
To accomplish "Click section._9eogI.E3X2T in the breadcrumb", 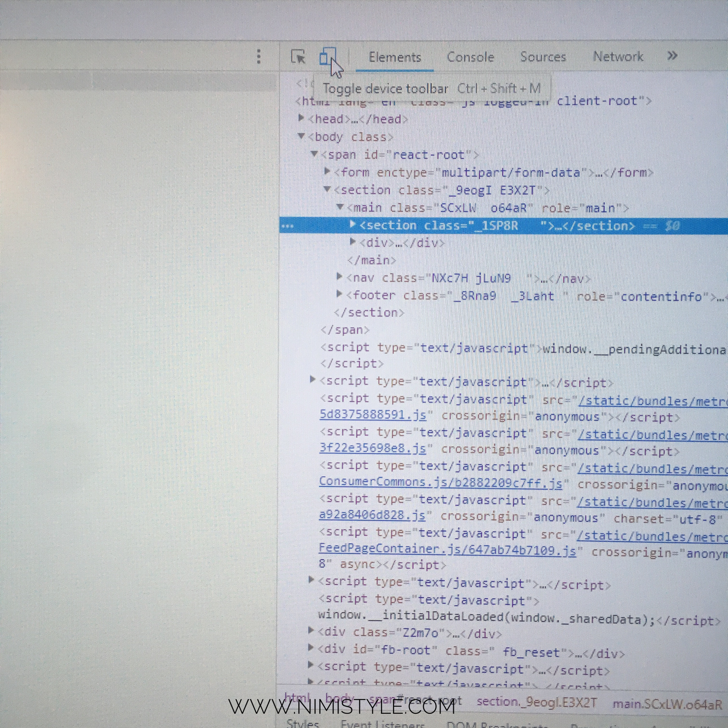I will pyautogui.click(x=537, y=702).
